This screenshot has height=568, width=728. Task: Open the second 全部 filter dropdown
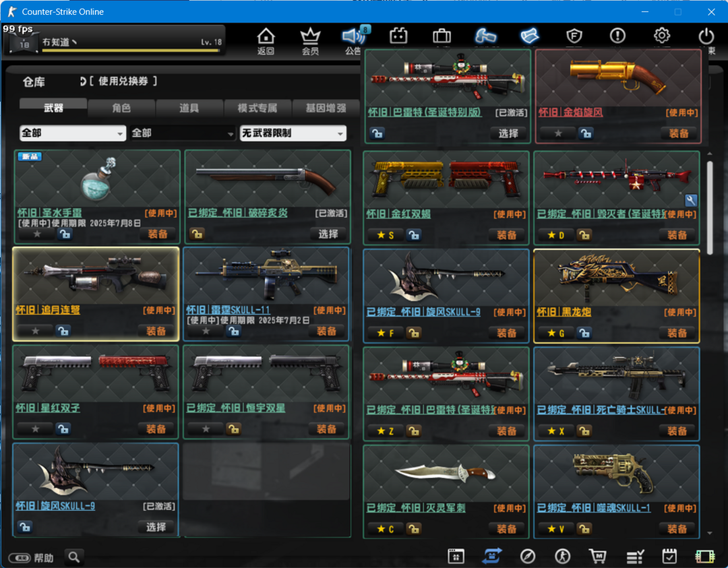tap(183, 133)
